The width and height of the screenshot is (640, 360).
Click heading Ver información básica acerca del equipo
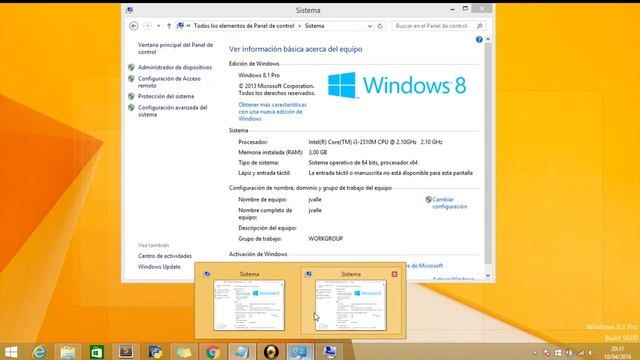[x=296, y=49]
